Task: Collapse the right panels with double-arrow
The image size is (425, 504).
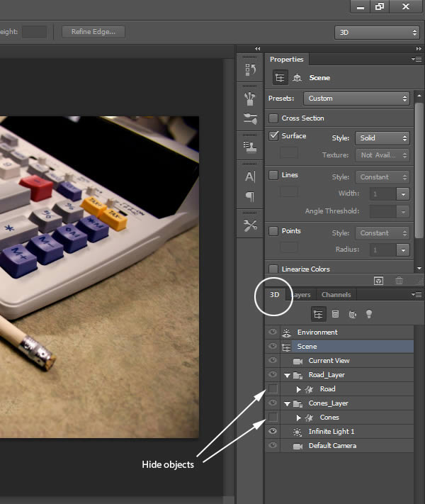Action: point(419,48)
